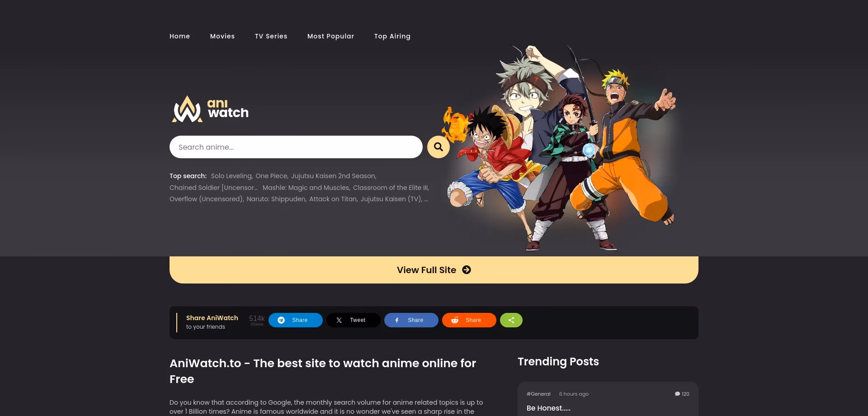Click the arrow icon inside View Full Site

pyautogui.click(x=466, y=270)
